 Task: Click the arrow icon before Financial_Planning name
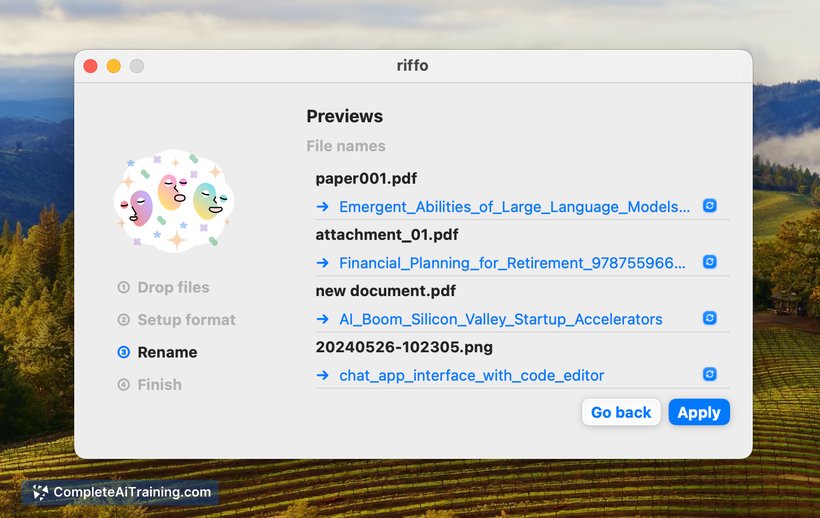pos(323,263)
